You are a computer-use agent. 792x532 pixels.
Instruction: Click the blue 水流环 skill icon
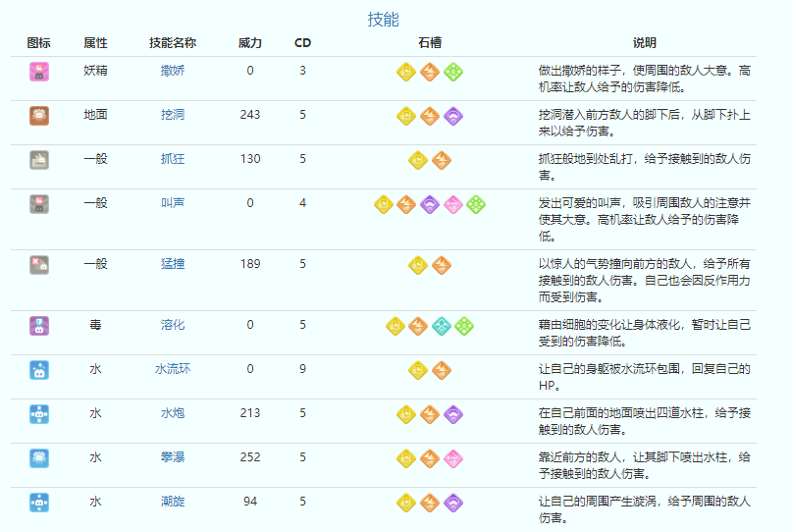coord(39,370)
